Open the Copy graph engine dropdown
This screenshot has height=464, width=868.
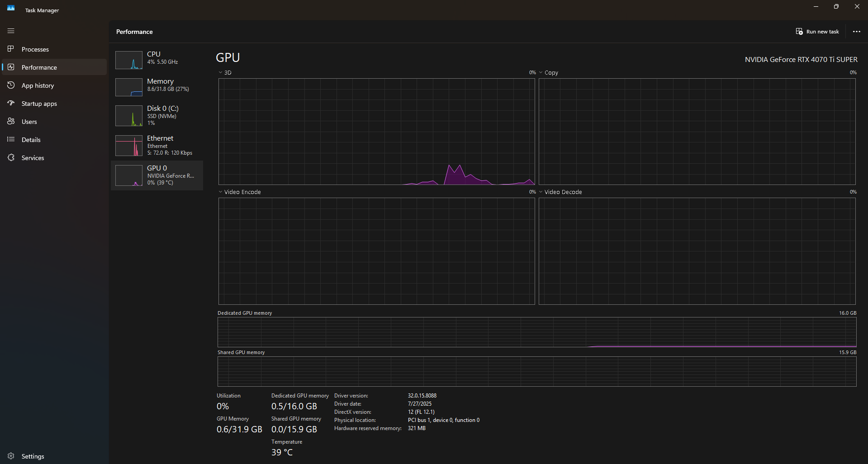pyautogui.click(x=541, y=72)
